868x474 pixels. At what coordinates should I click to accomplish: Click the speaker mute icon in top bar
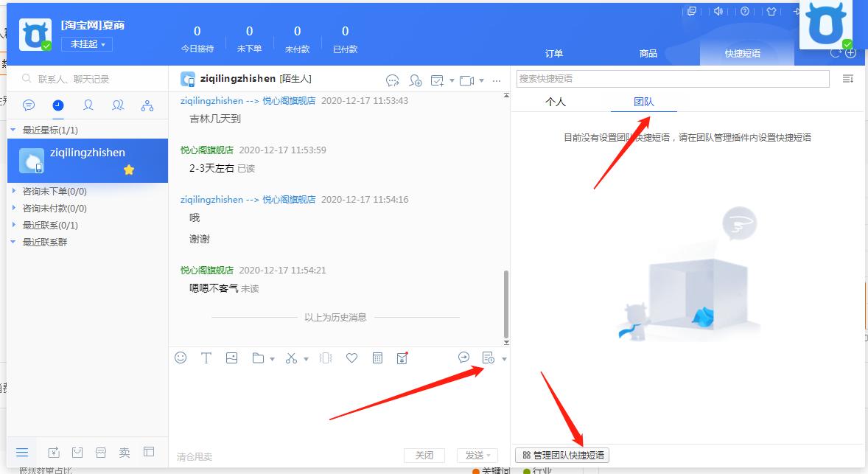click(x=718, y=12)
